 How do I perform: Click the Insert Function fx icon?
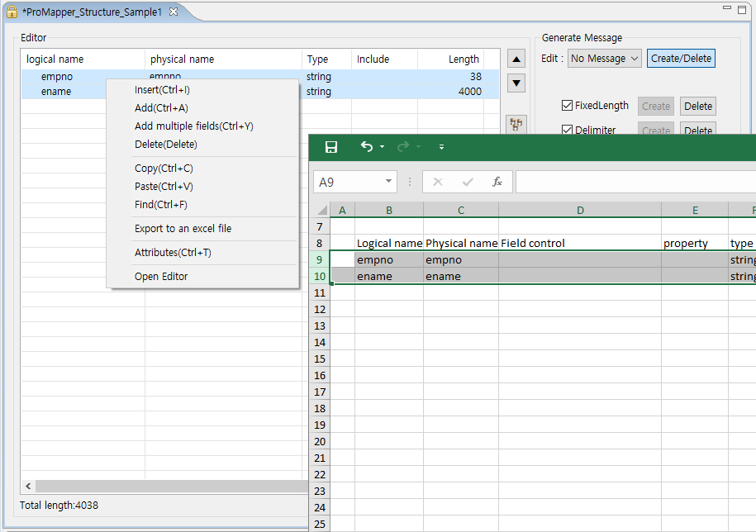497,182
